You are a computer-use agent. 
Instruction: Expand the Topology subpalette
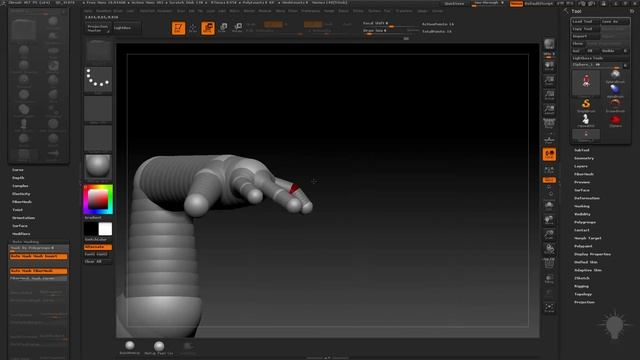[583, 294]
